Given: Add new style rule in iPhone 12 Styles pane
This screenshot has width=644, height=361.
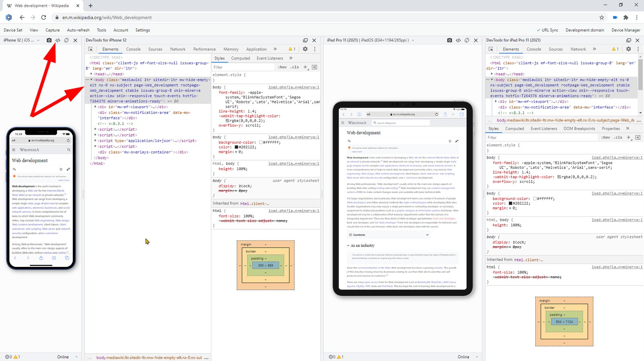Looking at the screenshot, I should tap(305, 67).
